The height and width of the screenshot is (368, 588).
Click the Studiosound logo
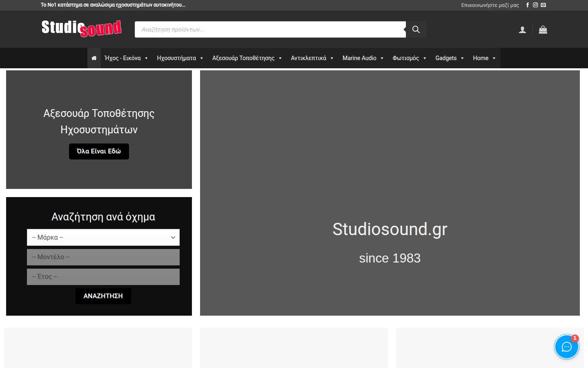click(x=81, y=28)
